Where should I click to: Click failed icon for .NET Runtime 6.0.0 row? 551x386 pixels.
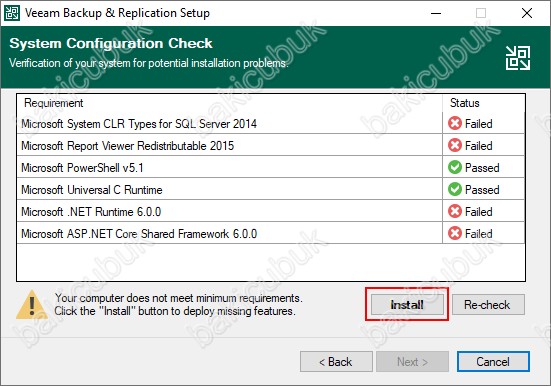(x=455, y=211)
